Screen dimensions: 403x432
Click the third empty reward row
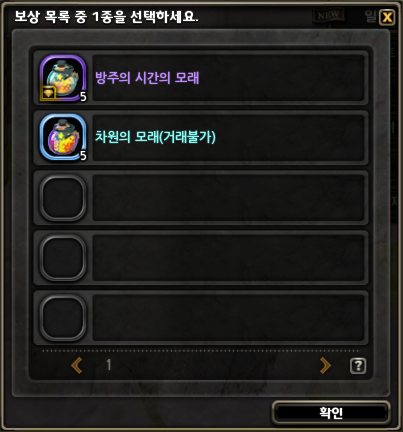pos(201,198)
